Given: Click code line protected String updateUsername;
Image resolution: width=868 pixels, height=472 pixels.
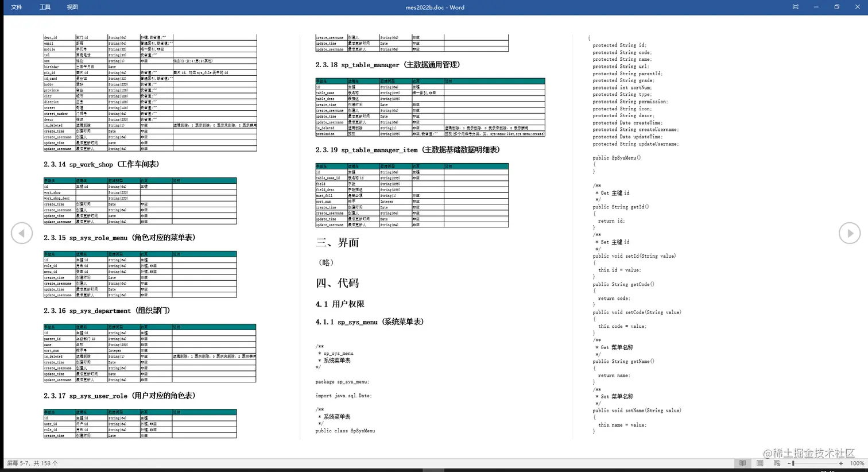Looking at the screenshot, I should point(635,144).
